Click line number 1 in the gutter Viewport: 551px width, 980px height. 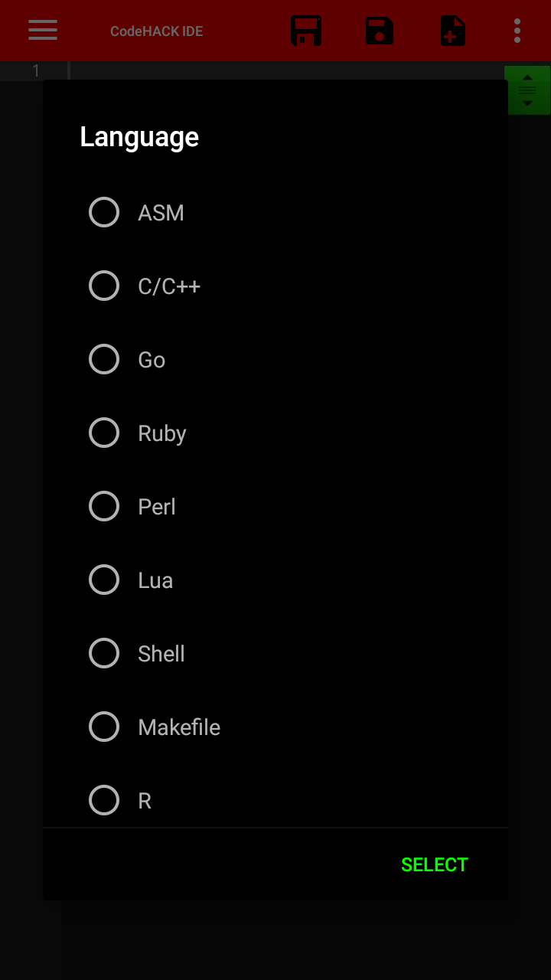35,71
